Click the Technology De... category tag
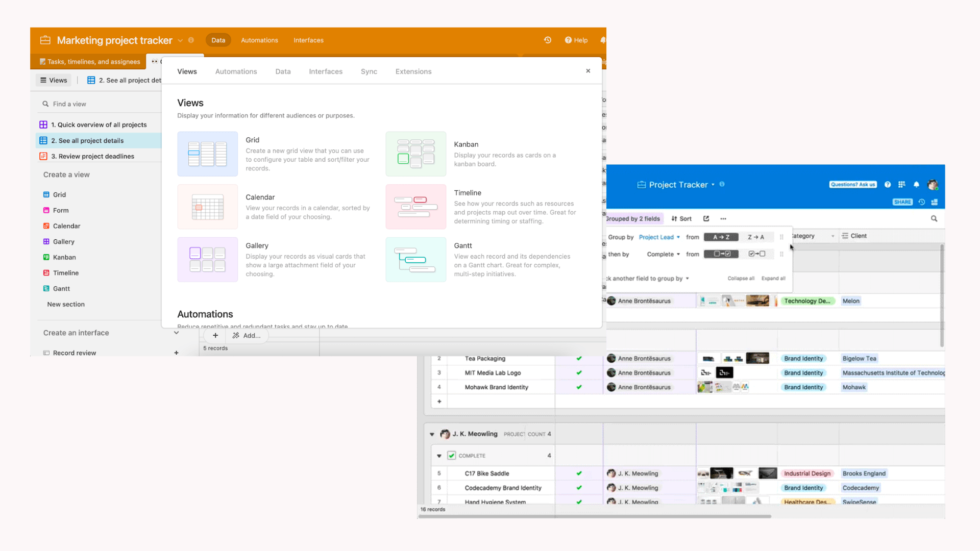Image resolution: width=980 pixels, height=551 pixels. point(807,301)
